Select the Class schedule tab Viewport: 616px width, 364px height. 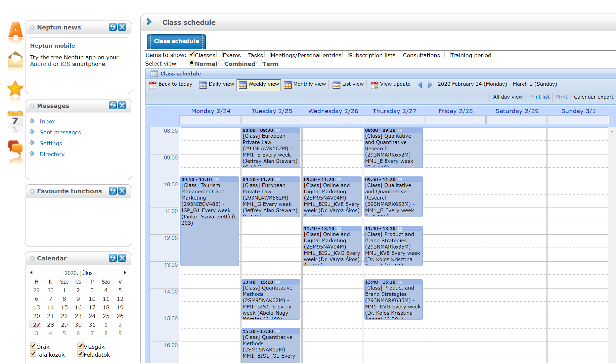coord(176,41)
